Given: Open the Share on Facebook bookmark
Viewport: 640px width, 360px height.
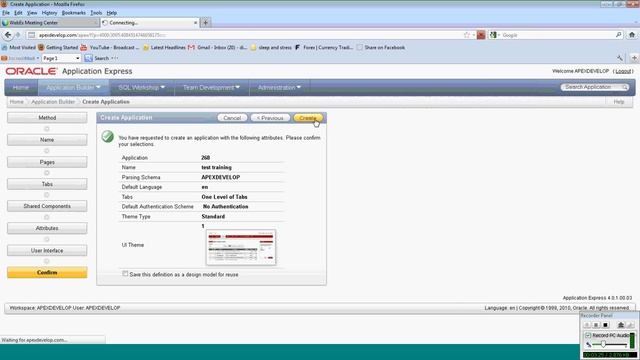Looking at the screenshot, I should tap(381, 47).
